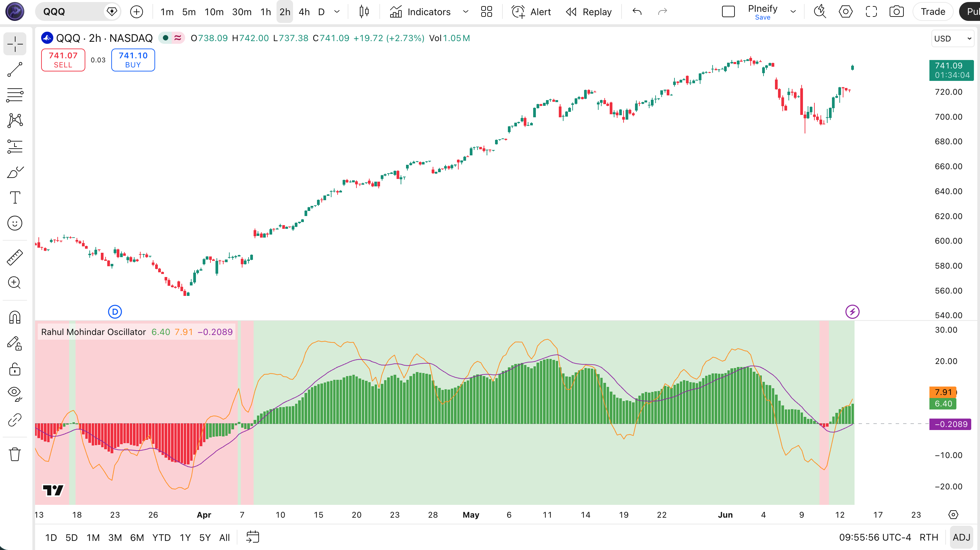
Task: Select the ruler measure tool
Action: tap(15, 257)
